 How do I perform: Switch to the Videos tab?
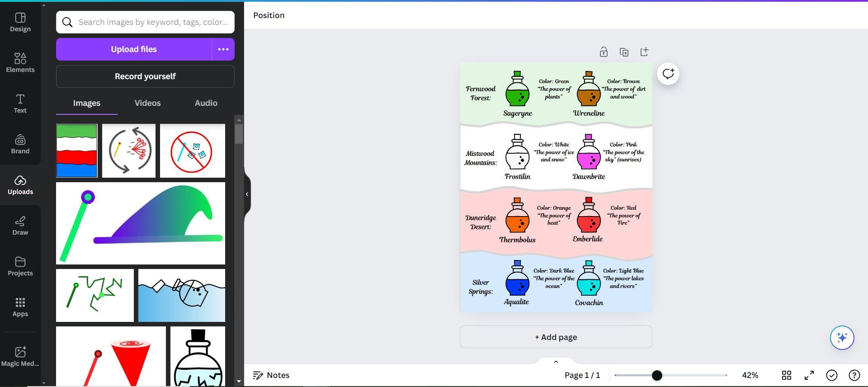coord(147,103)
